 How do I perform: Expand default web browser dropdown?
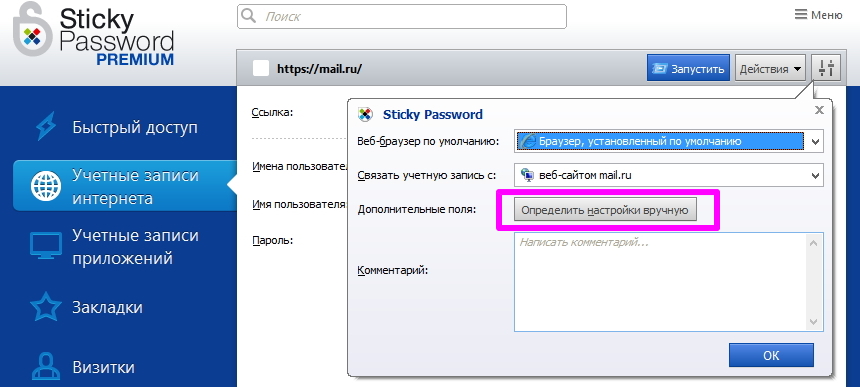coord(669,141)
